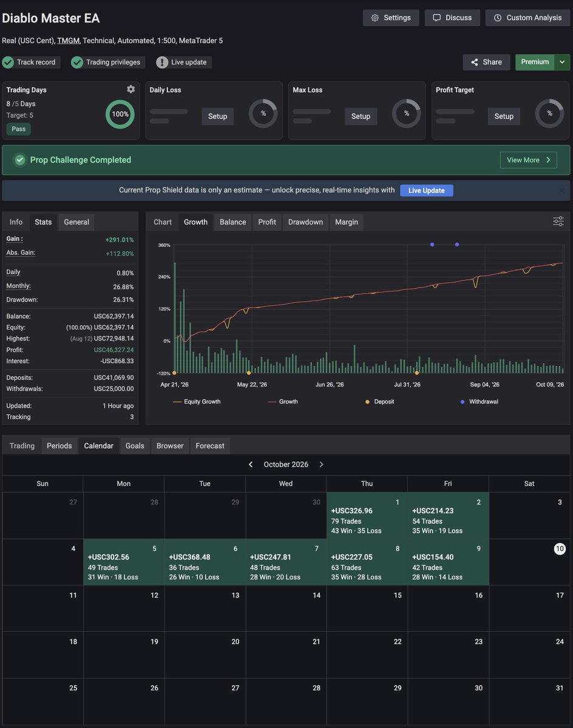Select October 7 cell +USC247.81
This screenshot has height=728, width=573.
[286, 562]
